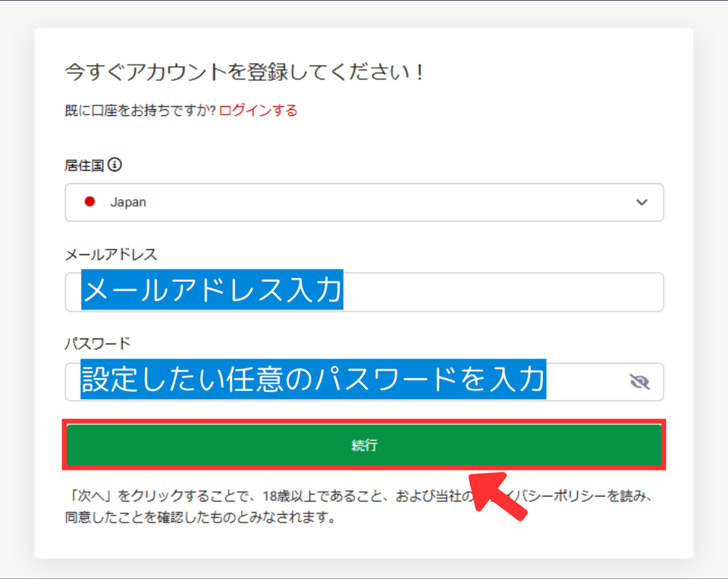Click the 今すぐアカウントを登録してください heading

[244, 73]
